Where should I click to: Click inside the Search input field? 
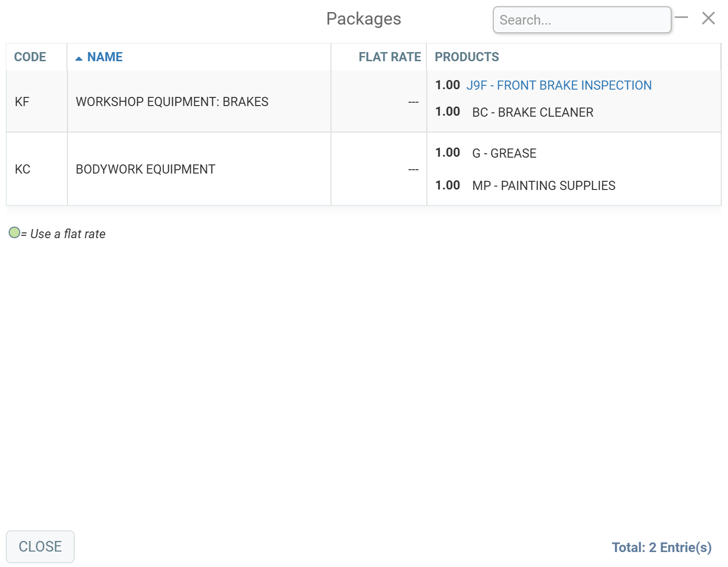582,20
